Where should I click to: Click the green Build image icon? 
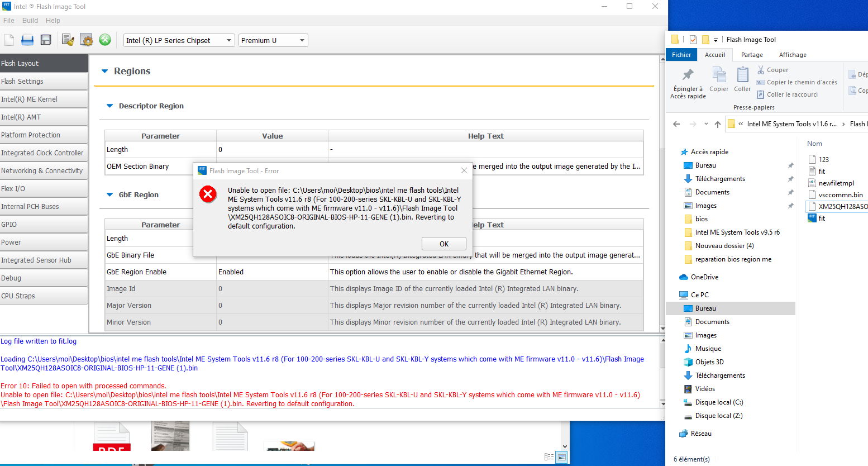pos(105,40)
